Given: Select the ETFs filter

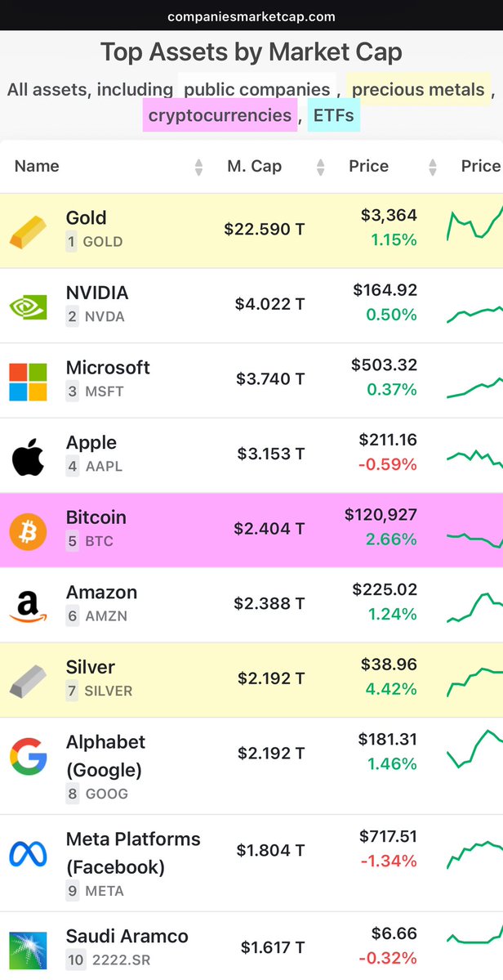Looking at the screenshot, I should [333, 114].
